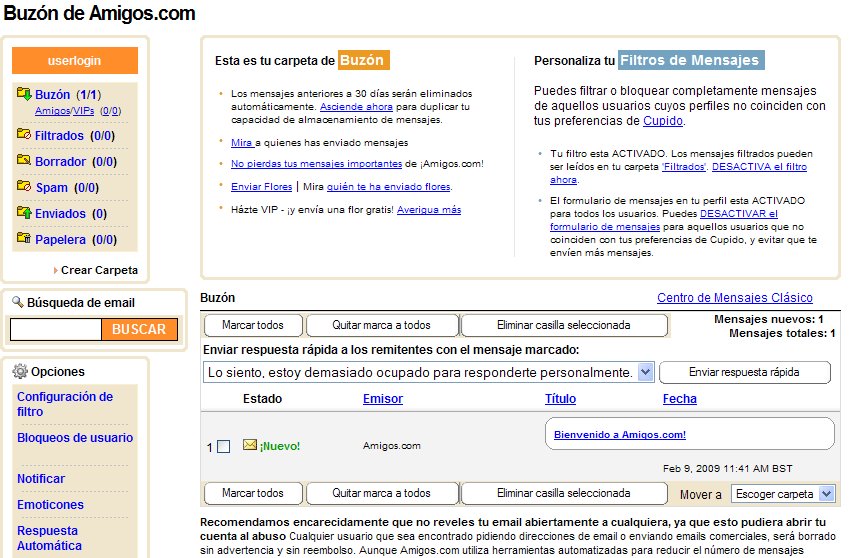Click the Buzón inbox folder icon
861x558 pixels.
tap(24, 94)
